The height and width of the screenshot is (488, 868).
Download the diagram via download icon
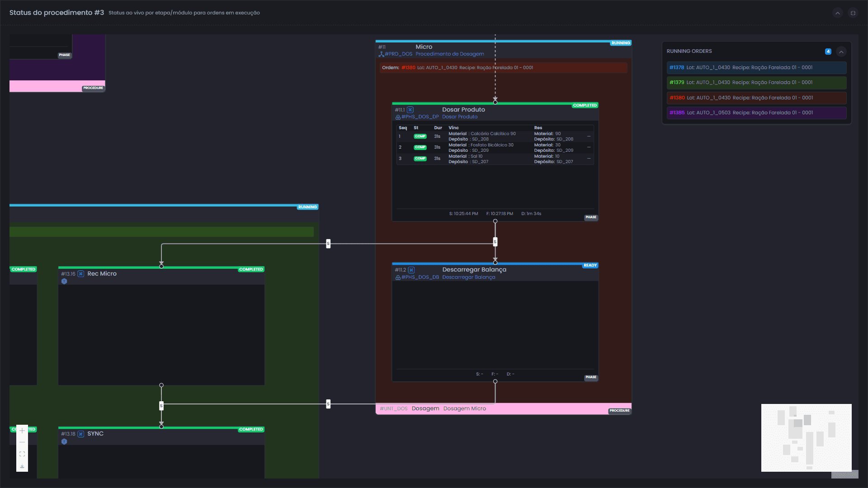(x=22, y=466)
